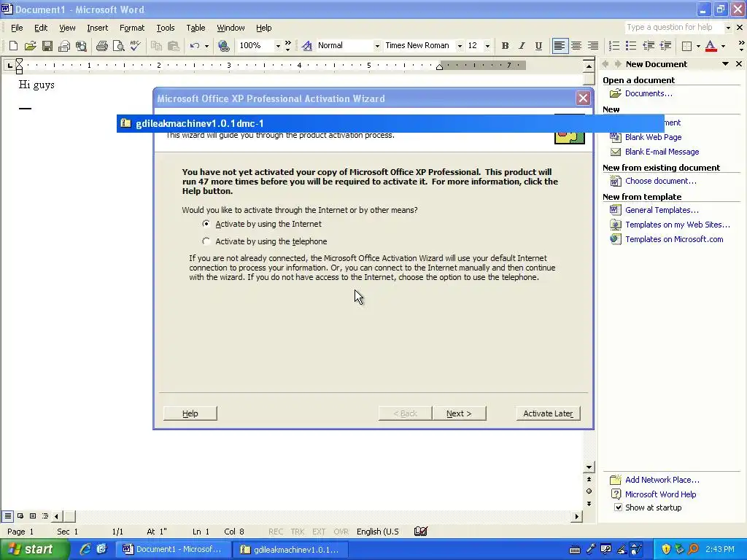The width and height of the screenshot is (747, 560).
Task: Decrease the paragraph indent
Action: (649, 46)
